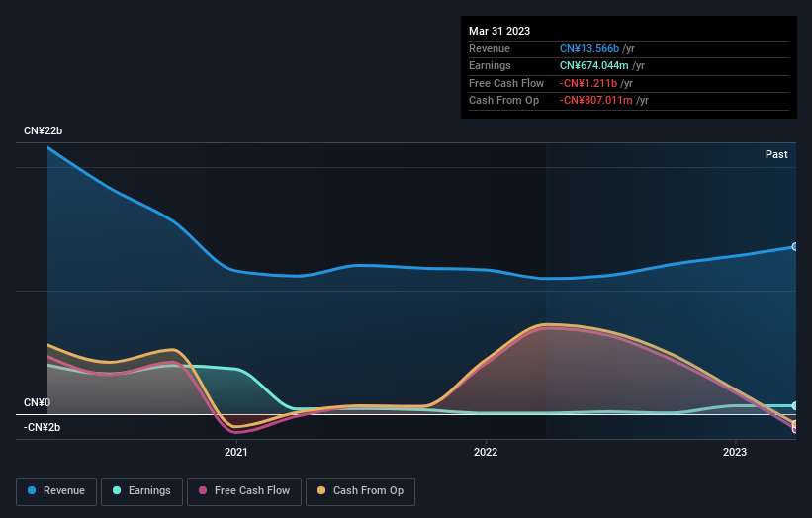
Task: Click the -CN¥2b axis label
Action: (42, 427)
